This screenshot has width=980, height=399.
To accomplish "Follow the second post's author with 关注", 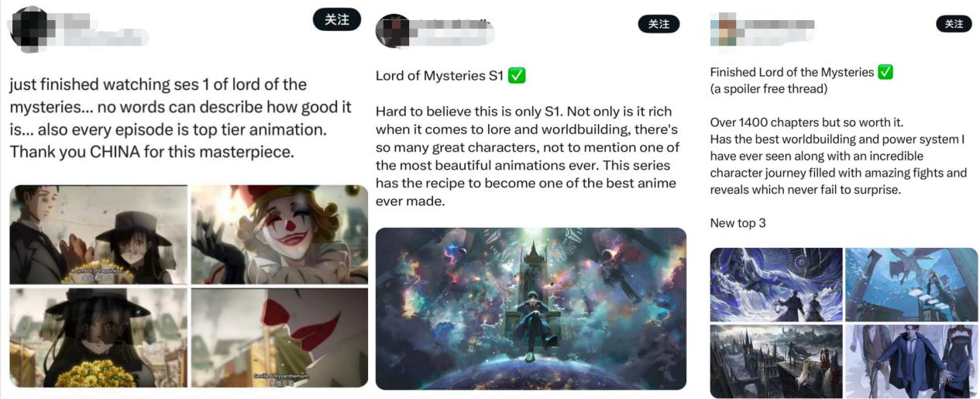I will click(658, 24).
